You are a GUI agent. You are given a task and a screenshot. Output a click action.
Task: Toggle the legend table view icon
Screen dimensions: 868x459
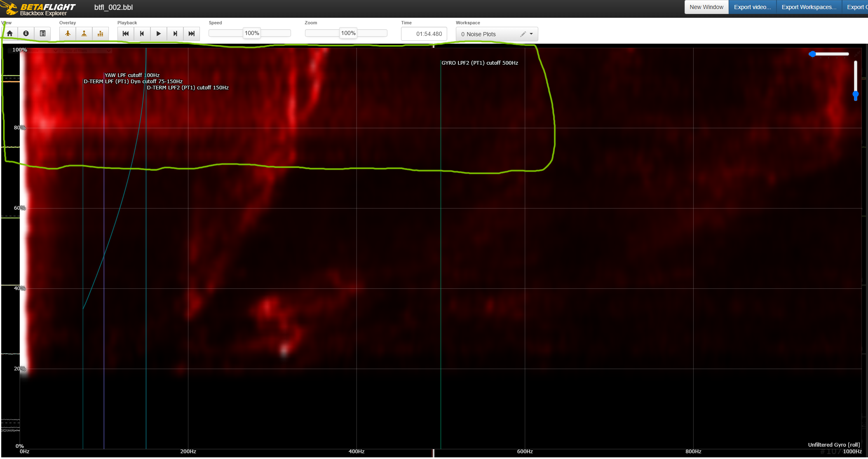pyautogui.click(x=42, y=33)
